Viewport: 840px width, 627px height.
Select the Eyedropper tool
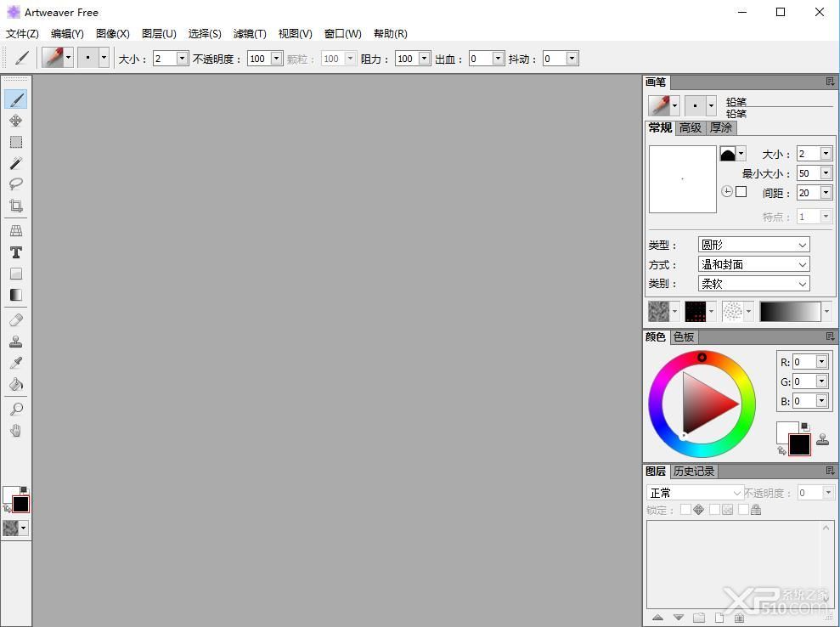click(x=16, y=363)
